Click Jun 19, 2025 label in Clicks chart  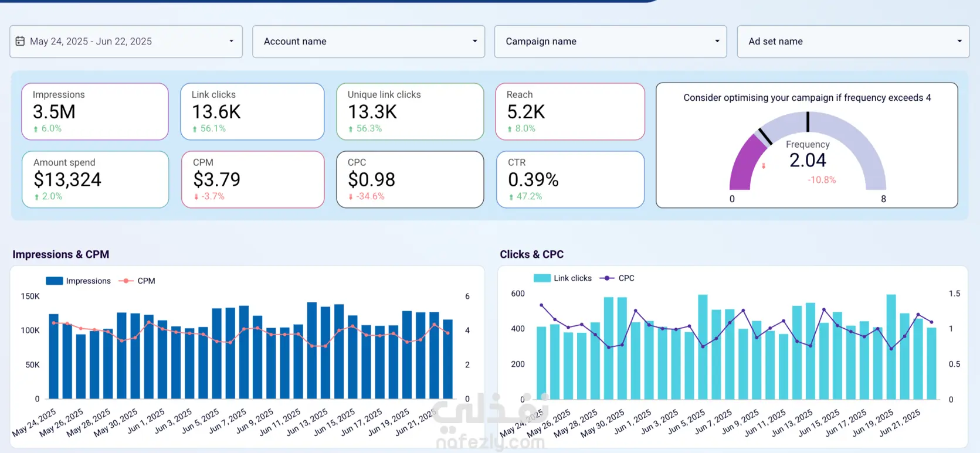[x=873, y=423]
